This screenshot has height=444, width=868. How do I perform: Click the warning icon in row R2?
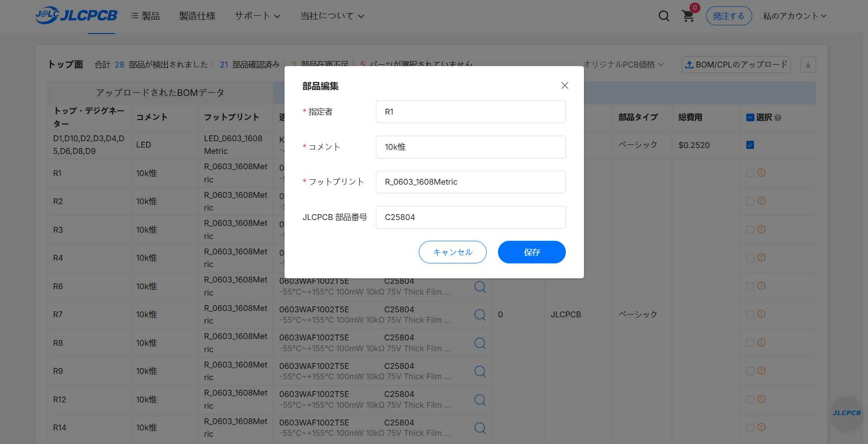762,201
